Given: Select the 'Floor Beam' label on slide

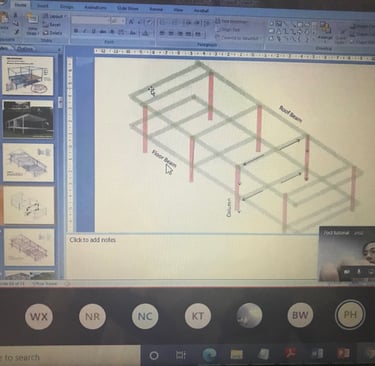Looking at the screenshot, I should pos(164,159).
